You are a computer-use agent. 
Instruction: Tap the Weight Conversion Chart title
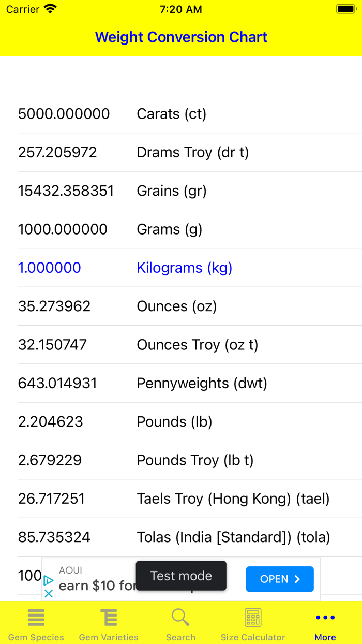181,37
